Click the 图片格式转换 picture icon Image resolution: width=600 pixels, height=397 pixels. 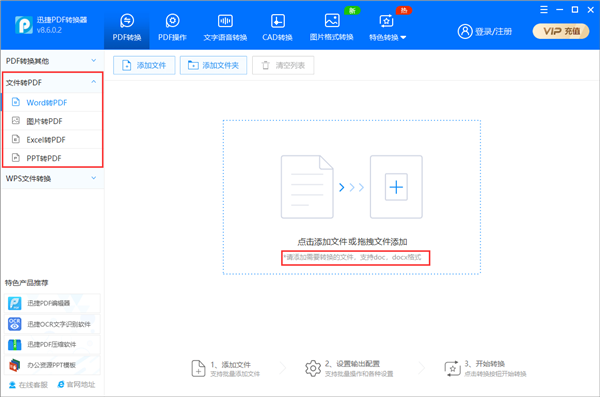click(332, 20)
